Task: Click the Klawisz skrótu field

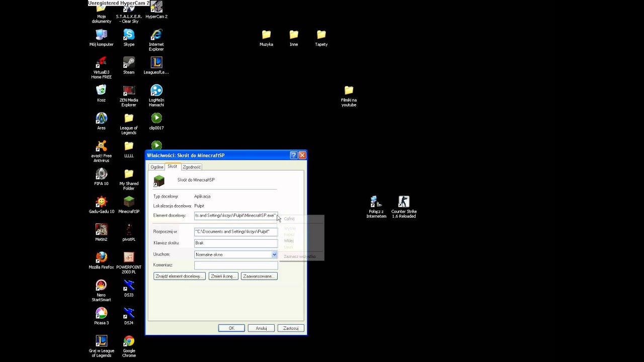Action: coord(235,243)
